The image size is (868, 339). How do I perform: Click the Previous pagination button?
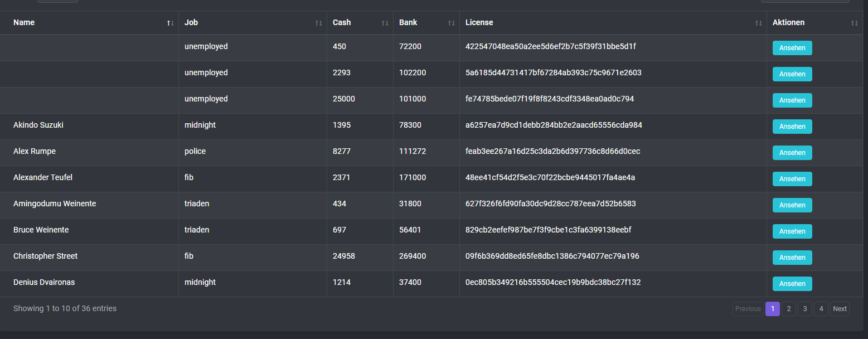pyautogui.click(x=748, y=309)
